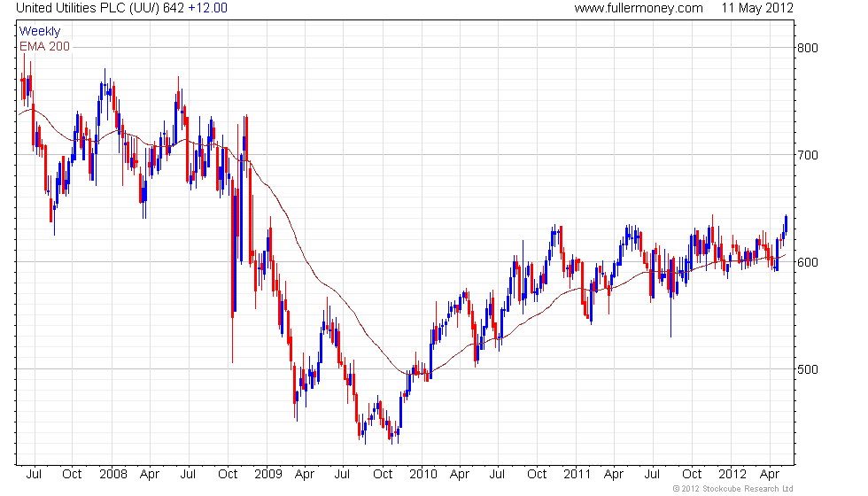Click the 2012 x-axis year label
Image resolution: width=868 pixels, height=496 pixels.
(x=732, y=475)
